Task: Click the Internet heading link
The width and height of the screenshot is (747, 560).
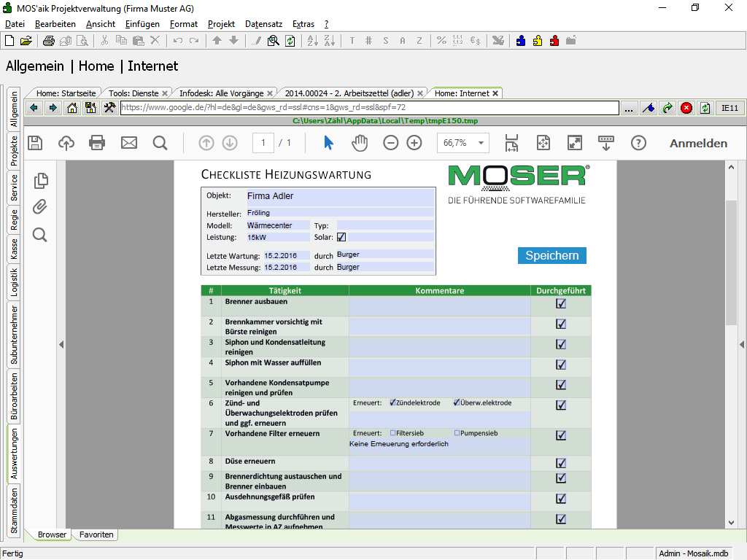Action: click(153, 66)
